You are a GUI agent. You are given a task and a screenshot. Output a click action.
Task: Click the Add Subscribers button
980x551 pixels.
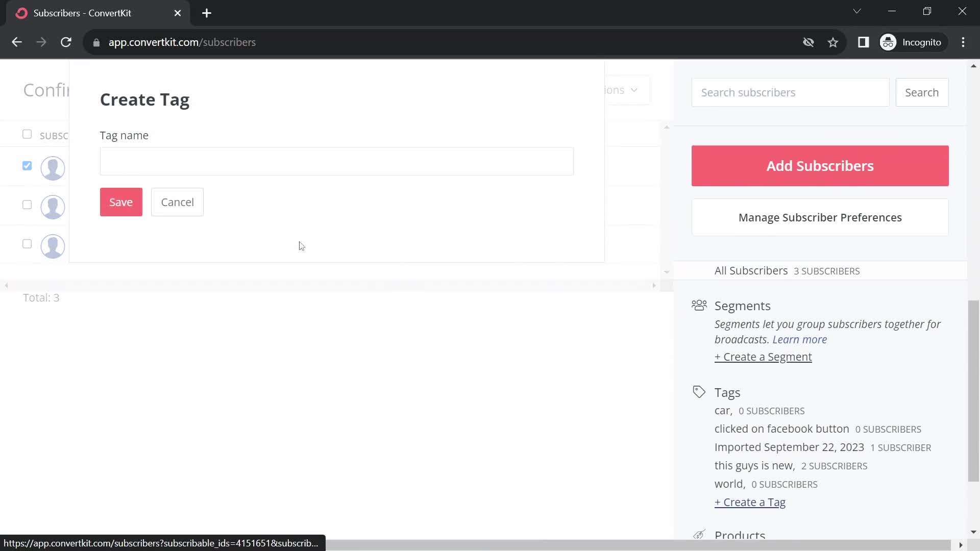tap(820, 165)
